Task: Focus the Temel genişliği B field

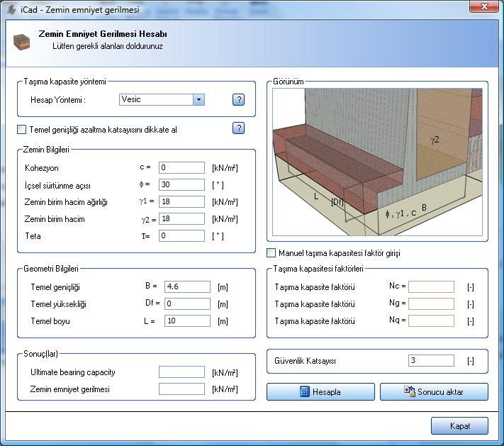Action: click(187, 286)
